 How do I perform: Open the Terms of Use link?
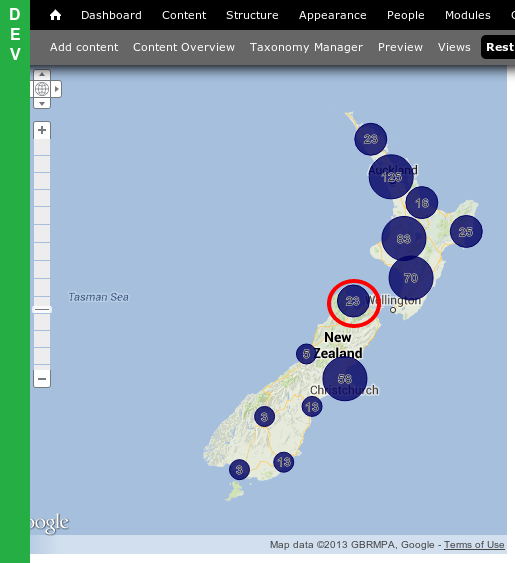[474, 545]
